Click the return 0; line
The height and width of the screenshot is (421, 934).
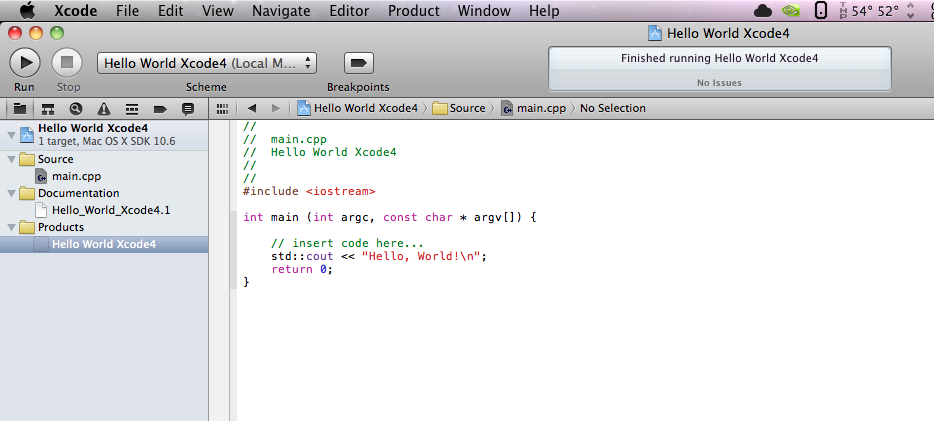[301, 269]
